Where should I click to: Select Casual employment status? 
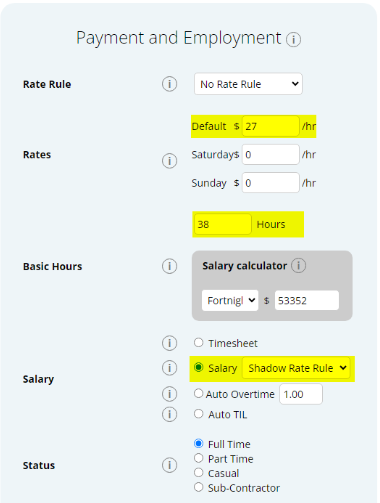coord(199,473)
